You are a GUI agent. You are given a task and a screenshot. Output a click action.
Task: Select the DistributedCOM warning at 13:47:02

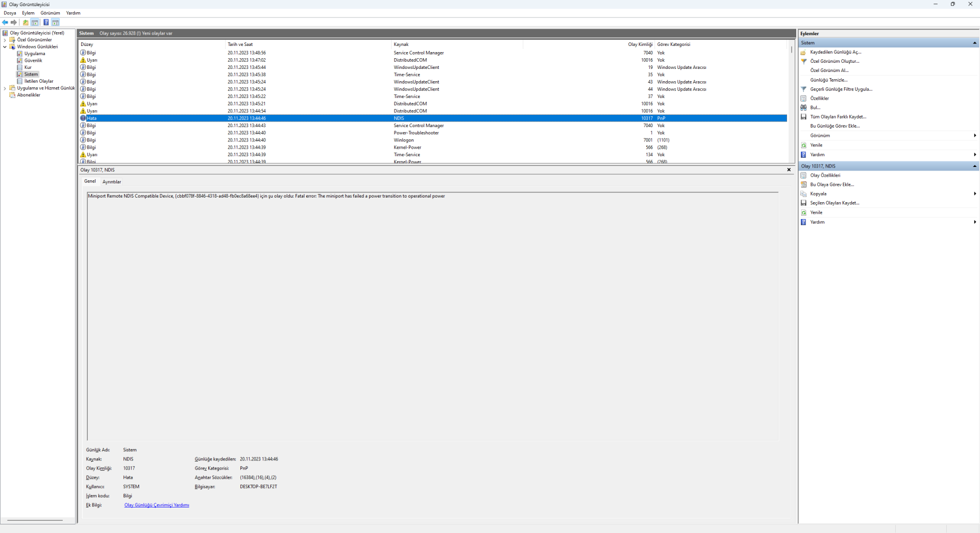[x=433, y=60]
